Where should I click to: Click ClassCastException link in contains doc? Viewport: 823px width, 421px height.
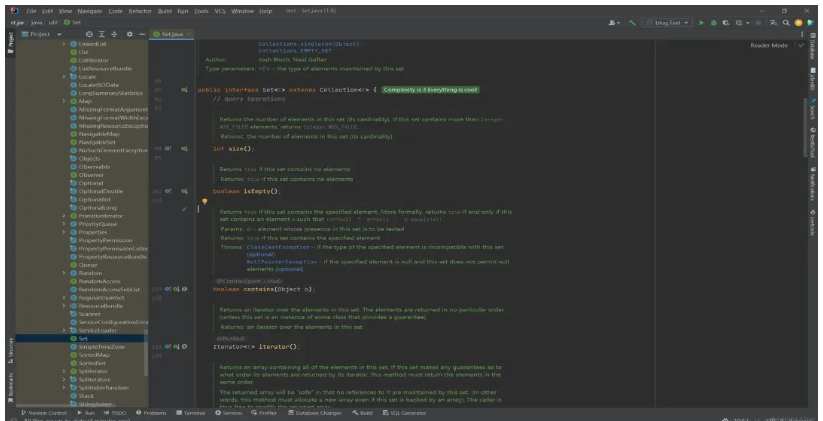(278, 247)
